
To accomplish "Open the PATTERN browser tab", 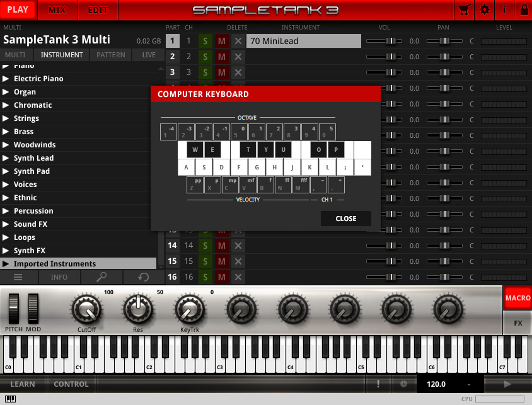I will tap(111, 55).
